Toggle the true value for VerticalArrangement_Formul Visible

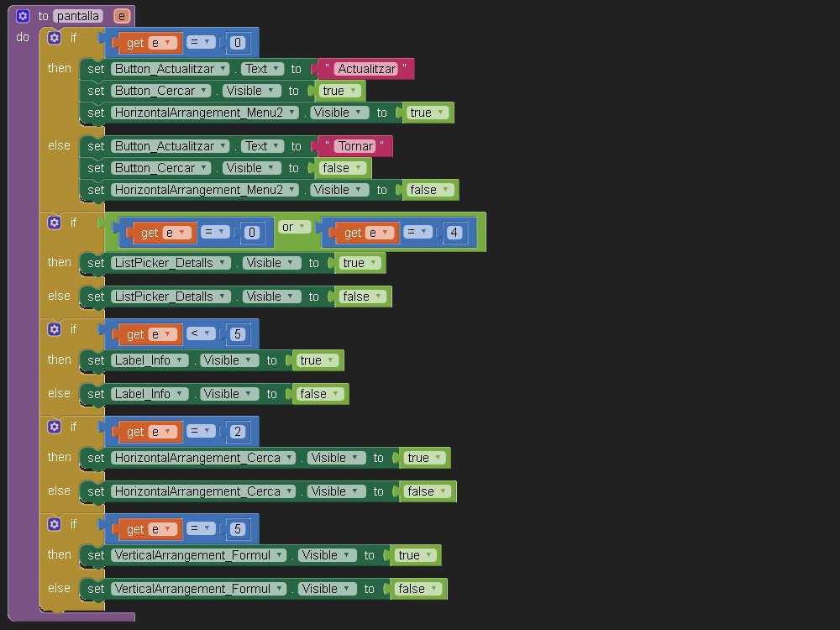tap(414, 555)
